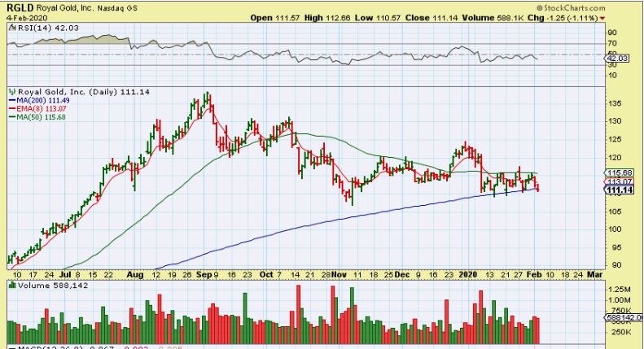Click the Volume 588.1K header value
Viewport: 644px width, 349px height.
click(493, 18)
